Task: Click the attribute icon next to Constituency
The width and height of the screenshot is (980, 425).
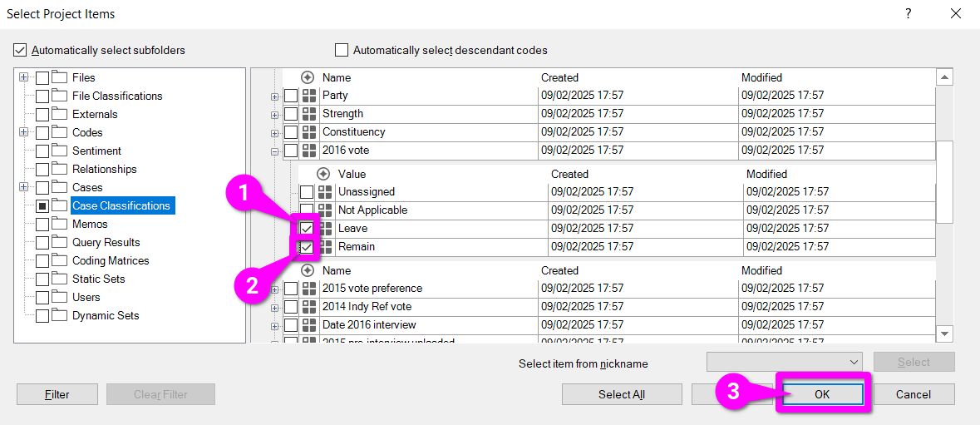Action: (x=309, y=132)
